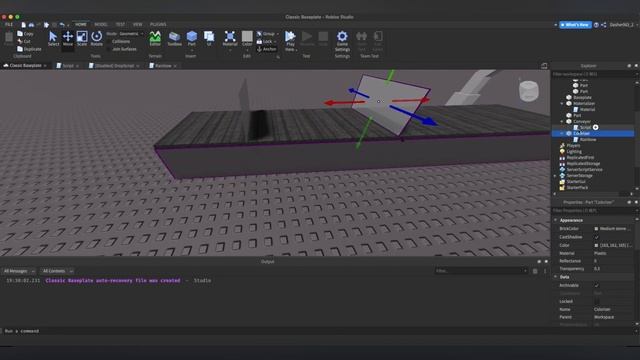This screenshot has width=640, height=360.
Task: Select Baseplate in Explorer
Action: tap(582, 98)
